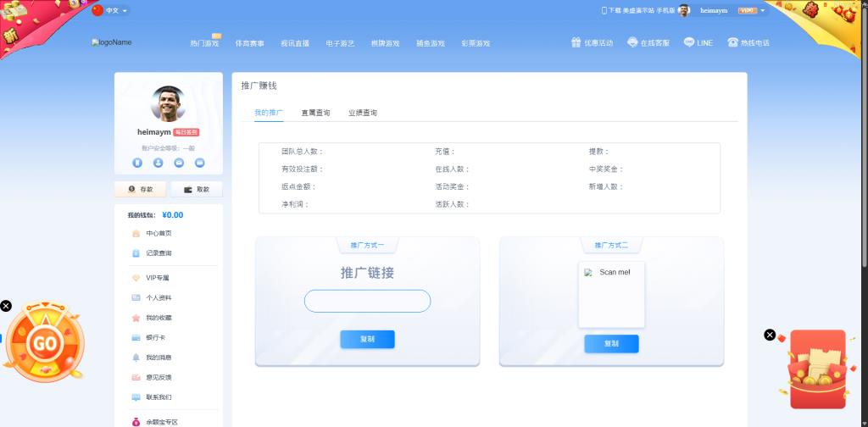Click the 热线电话 phone icon
Viewport: 868px width, 427px height.
tap(732, 42)
